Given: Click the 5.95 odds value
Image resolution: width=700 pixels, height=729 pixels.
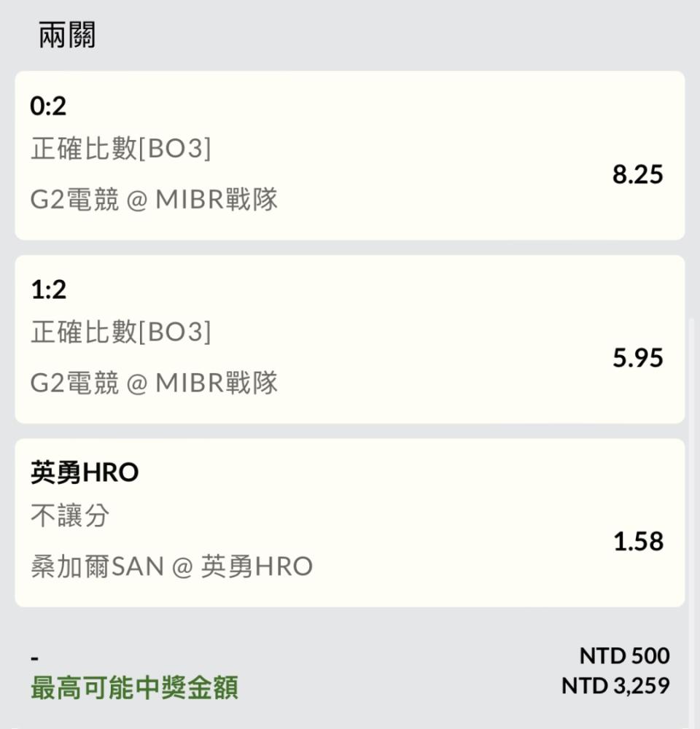Looking at the screenshot, I should click(x=638, y=358).
